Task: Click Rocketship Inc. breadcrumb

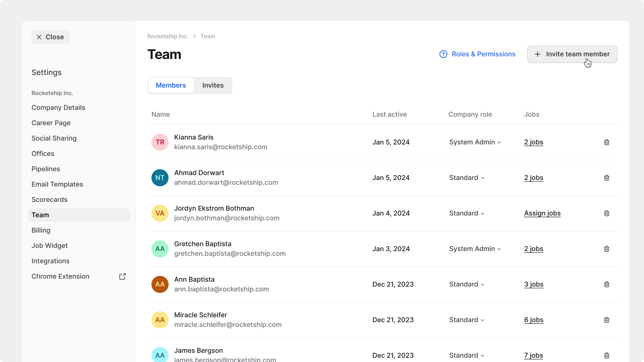Action: [168, 36]
